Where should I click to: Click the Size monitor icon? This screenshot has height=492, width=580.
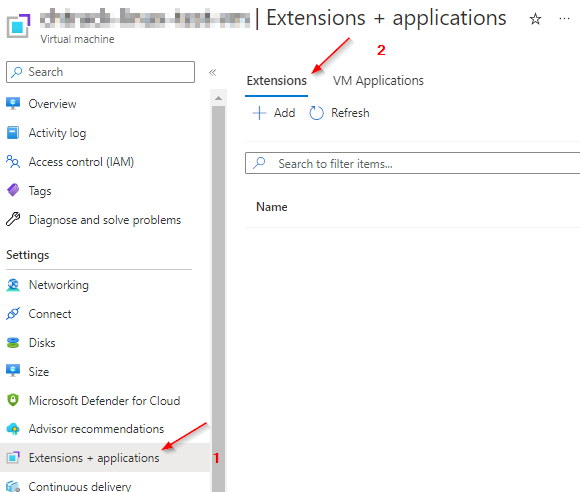coord(13,371)
